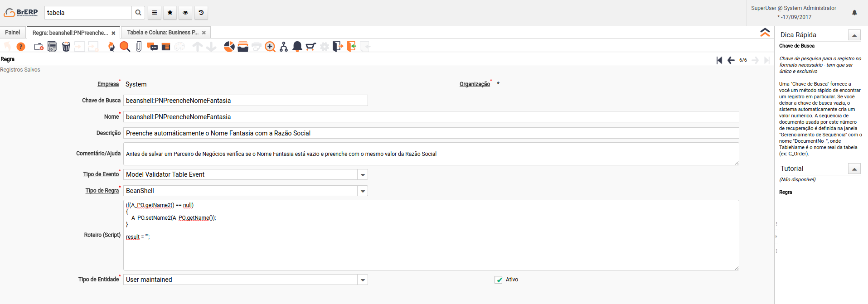Click the file Import icon in toolbar

tap(352, 47)
